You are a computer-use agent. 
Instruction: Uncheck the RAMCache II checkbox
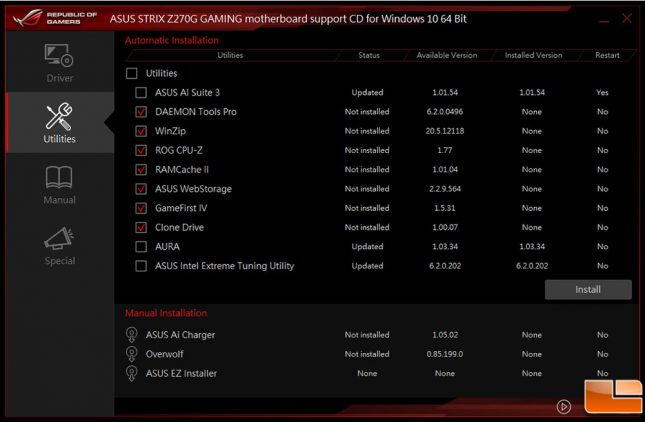pyautogui.click(x=141, y=169)
